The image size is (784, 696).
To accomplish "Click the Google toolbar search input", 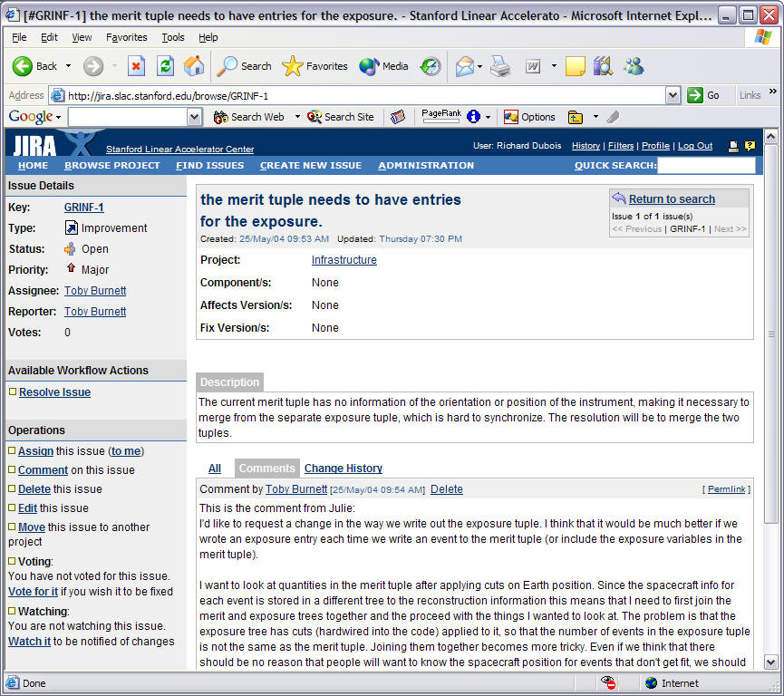I will 128,117.
